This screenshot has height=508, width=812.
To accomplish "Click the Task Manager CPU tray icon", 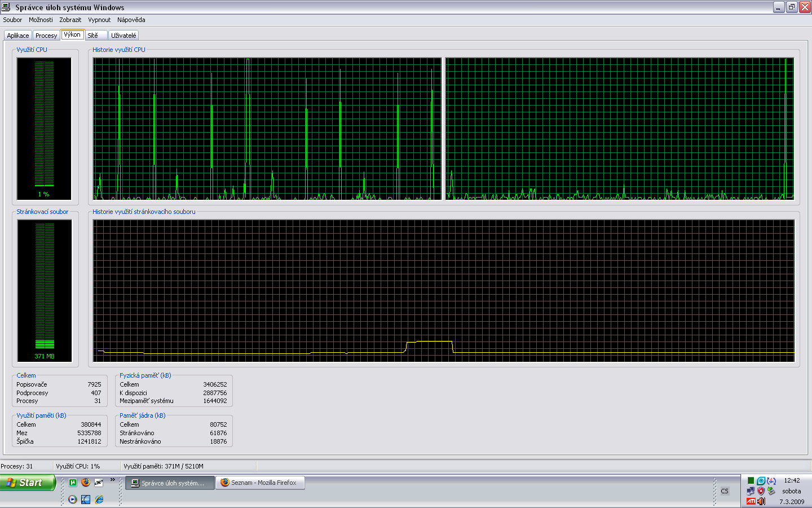I will pyautogui.click(x=751, y=481).
